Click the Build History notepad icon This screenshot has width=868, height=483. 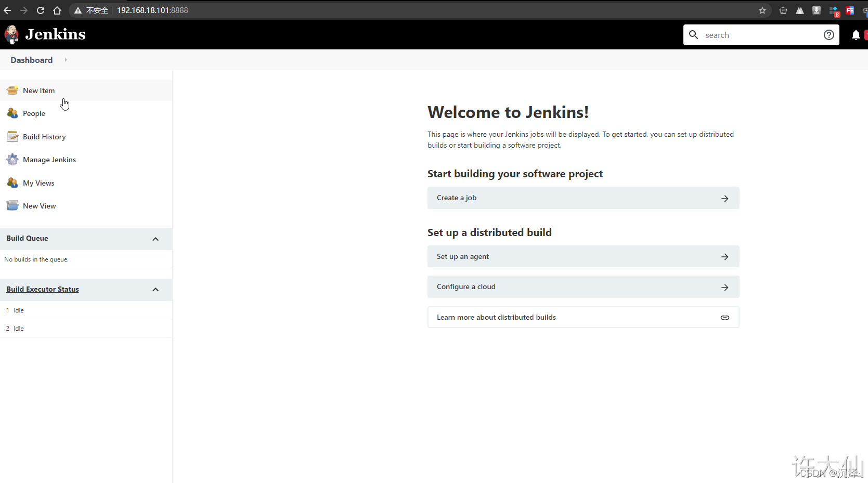click(x=12, y=137)
